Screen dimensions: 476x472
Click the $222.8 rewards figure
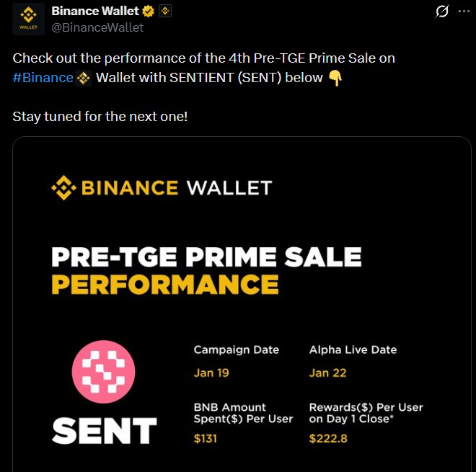(329, 438)
